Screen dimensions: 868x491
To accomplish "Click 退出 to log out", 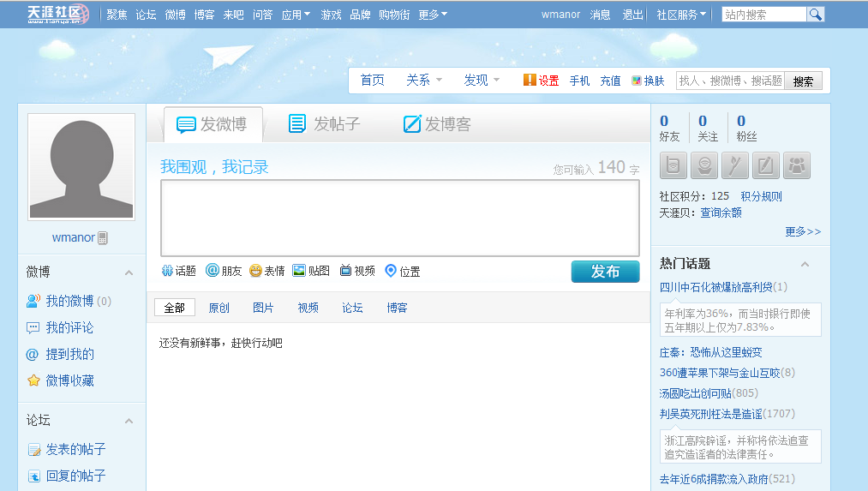I will 632,15.
